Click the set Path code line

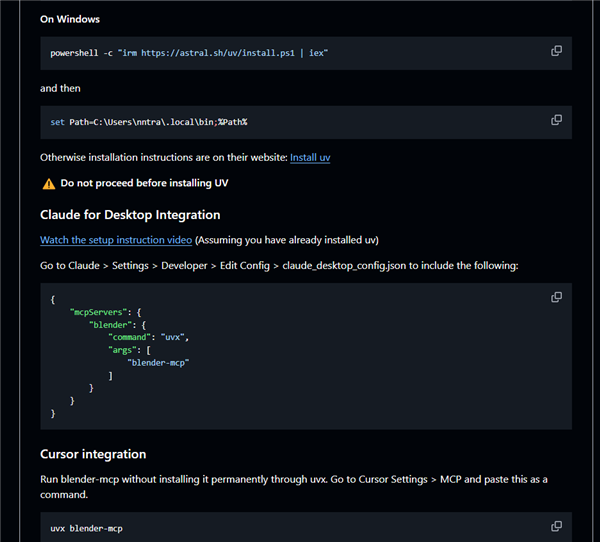click(x=148, y=122)
